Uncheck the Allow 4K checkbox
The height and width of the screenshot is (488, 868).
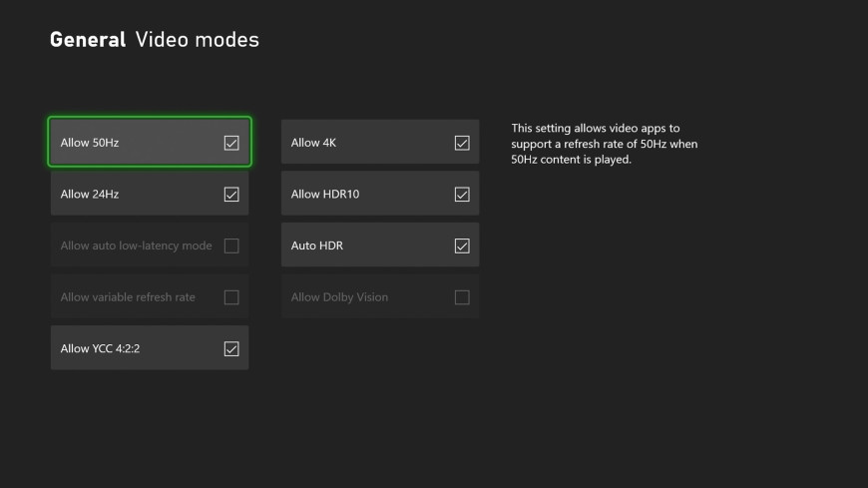pos(462,143)
